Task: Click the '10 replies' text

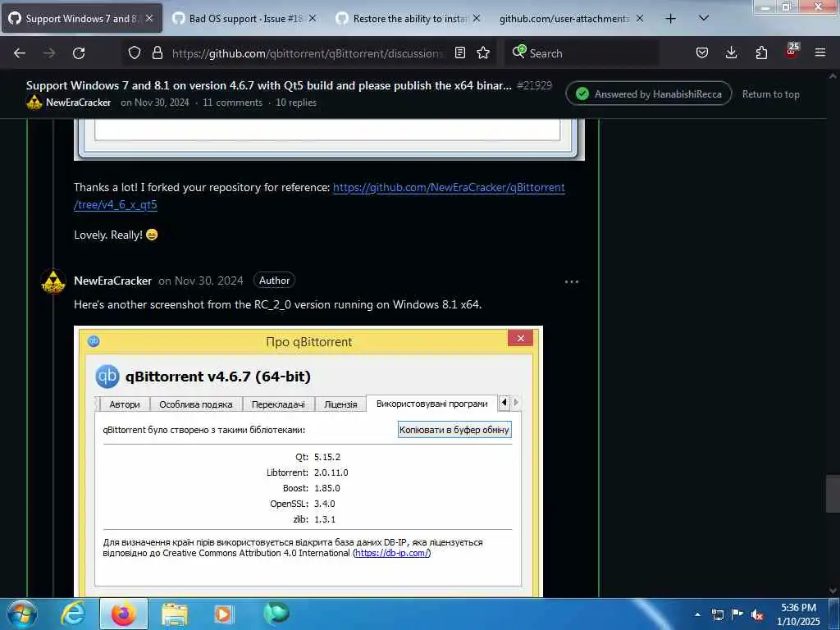Action: [295, 103]
